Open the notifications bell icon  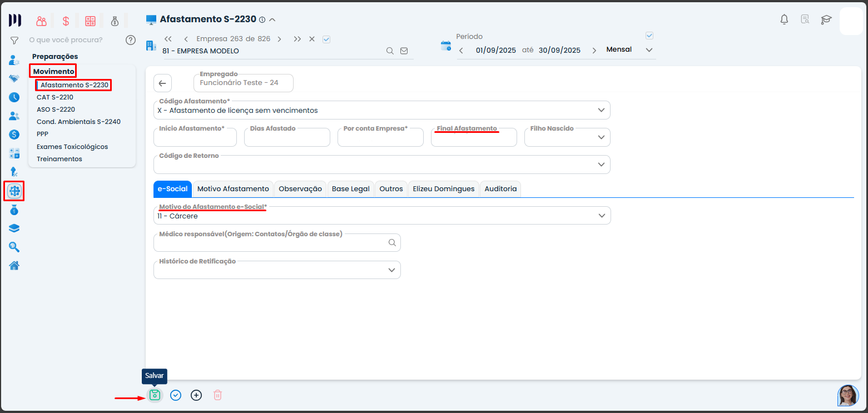[x=784, y=20]
